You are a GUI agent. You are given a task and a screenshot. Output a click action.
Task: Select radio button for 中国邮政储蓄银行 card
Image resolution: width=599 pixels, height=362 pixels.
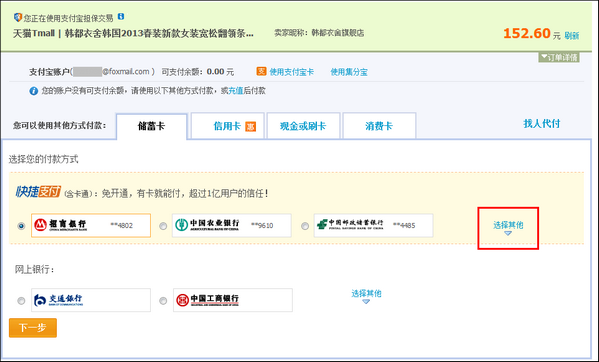pyautogui.click(x=305, y=226)
